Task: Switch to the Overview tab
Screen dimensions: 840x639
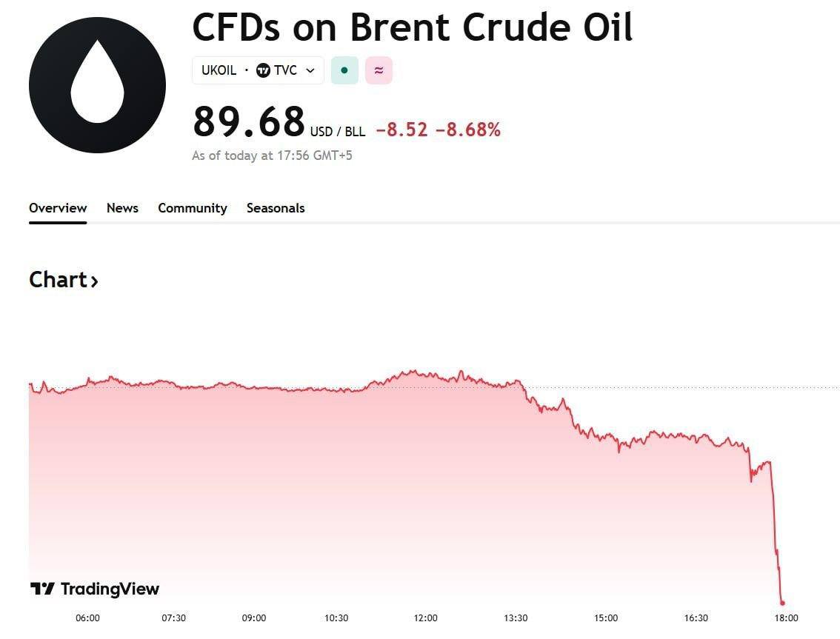Action: [58, 208]
